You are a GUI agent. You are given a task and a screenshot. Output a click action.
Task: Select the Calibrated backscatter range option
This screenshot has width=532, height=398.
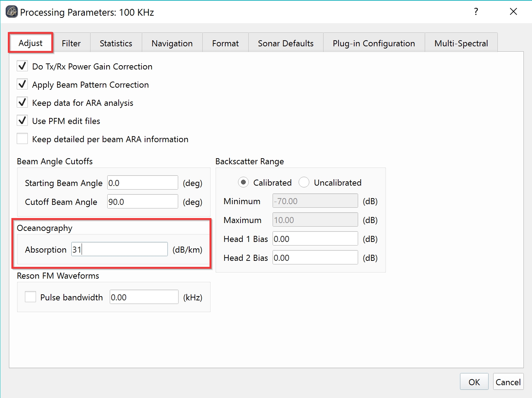[x=243, y=182]
